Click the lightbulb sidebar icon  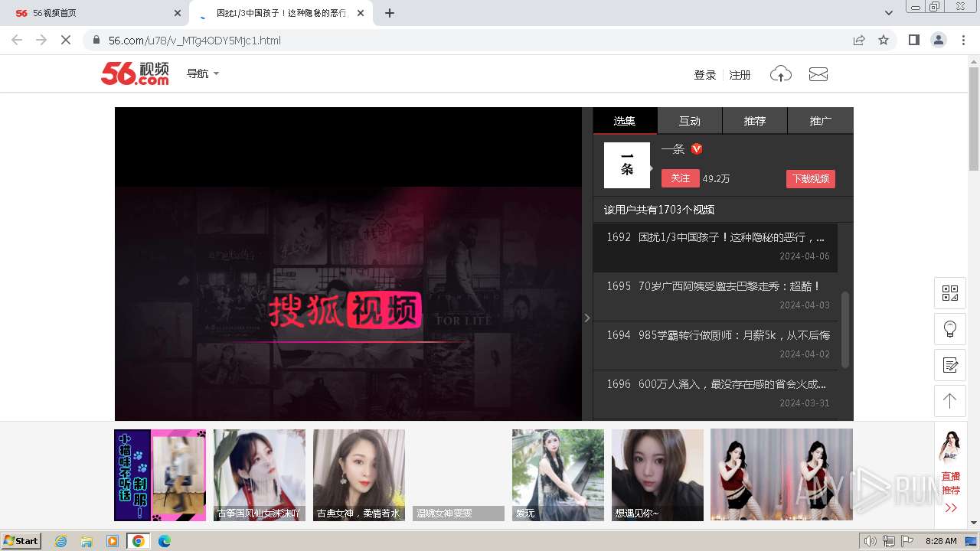click(950, 329)
